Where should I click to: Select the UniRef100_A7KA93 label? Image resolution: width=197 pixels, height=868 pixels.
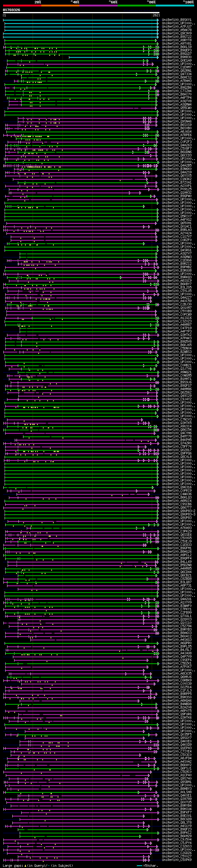click(x=176, y=528)
